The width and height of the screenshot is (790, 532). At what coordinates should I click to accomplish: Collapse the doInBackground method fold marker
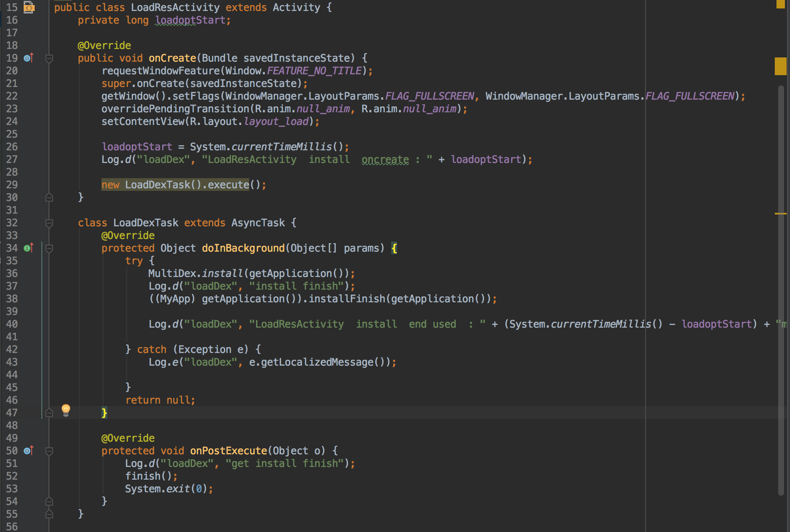point(49,248)
